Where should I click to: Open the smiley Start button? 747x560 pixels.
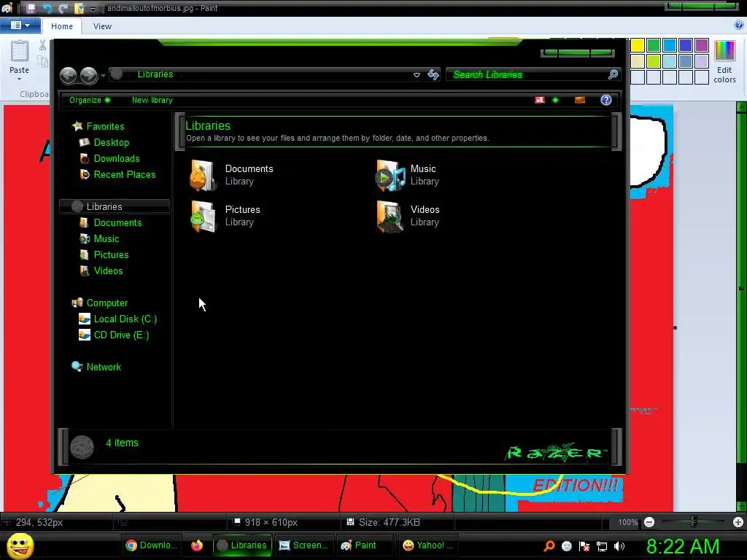point(20,545)
